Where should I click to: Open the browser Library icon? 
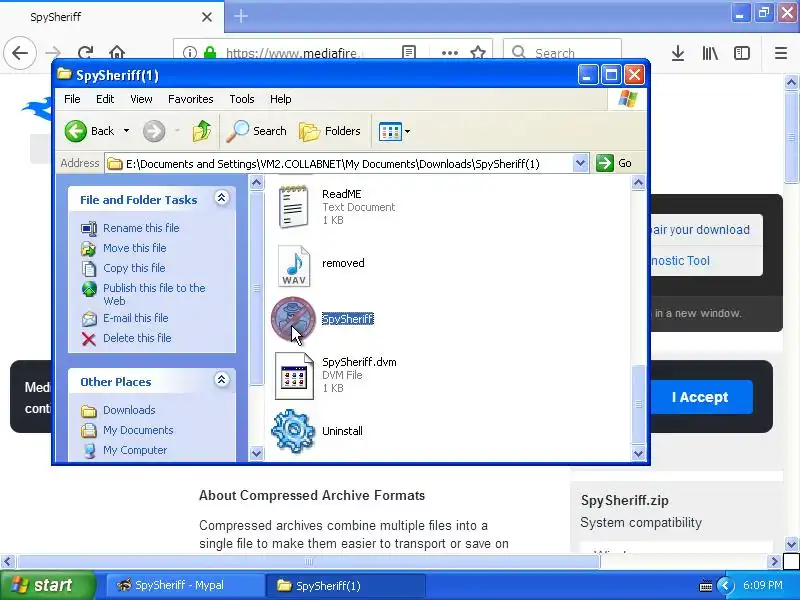[710, 53]
